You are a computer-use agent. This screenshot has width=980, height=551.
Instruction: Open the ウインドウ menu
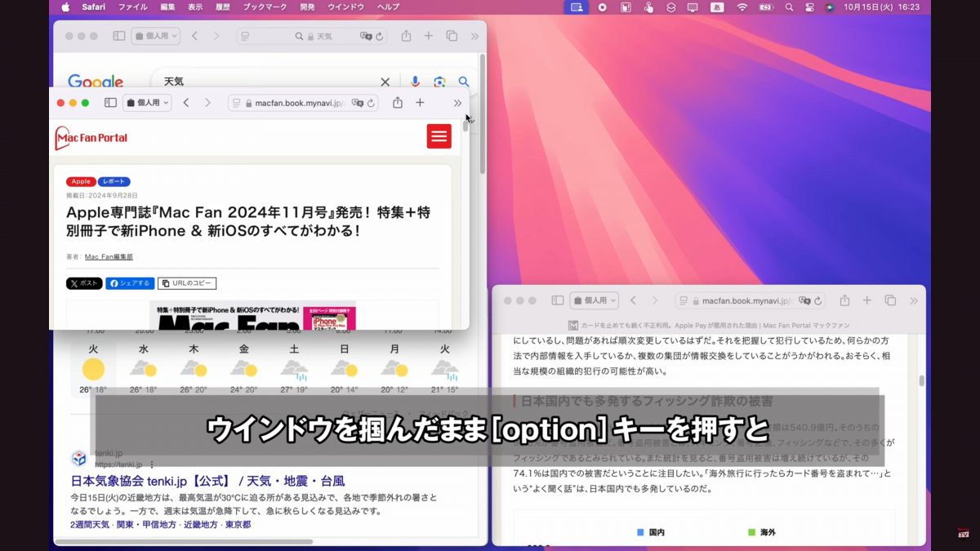click(346, 7)
